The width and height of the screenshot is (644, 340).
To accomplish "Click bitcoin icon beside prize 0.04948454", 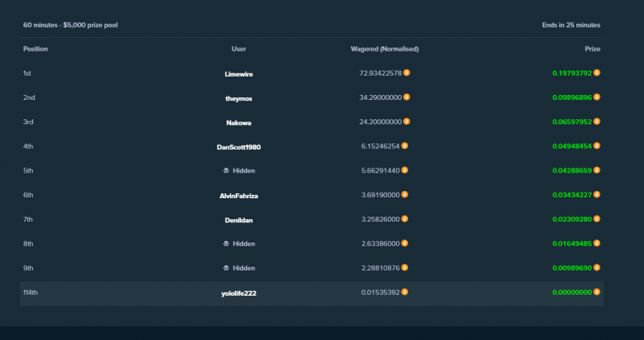I will [x=597, y=146].
